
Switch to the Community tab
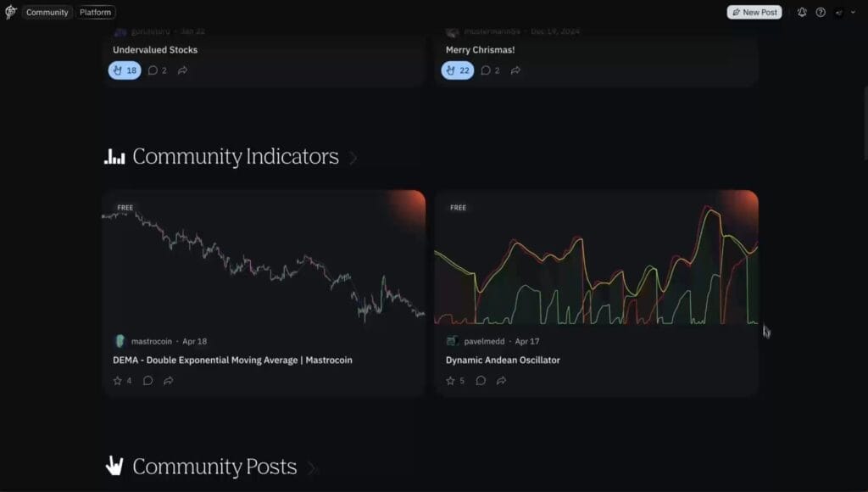pyautogui.click(x=47, y=13)
